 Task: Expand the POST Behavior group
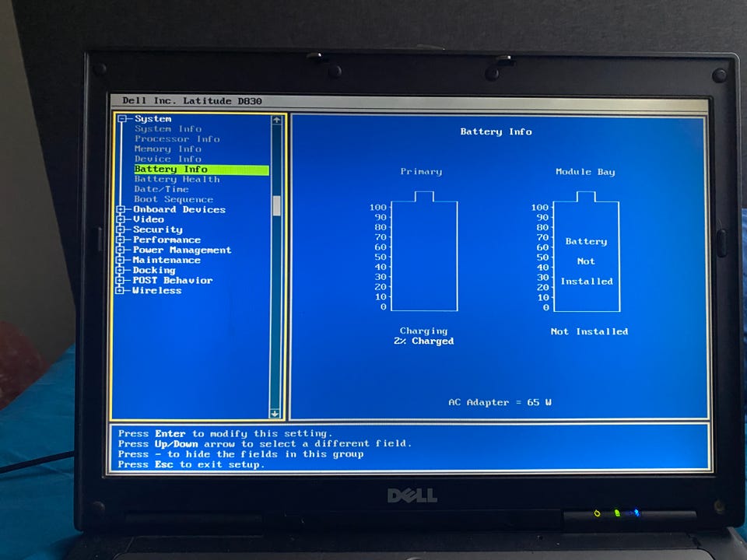pos(120,280)
